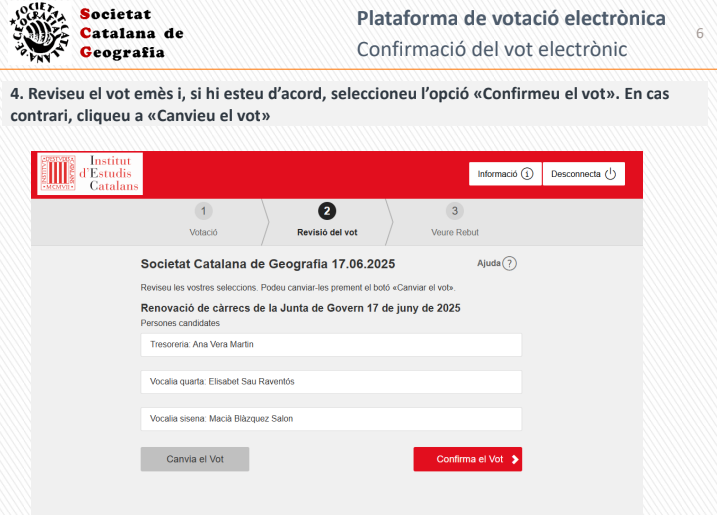Click the power icon beside Desconnecta
This screenshot has width=717, height=515.
(x=610, y=174)
